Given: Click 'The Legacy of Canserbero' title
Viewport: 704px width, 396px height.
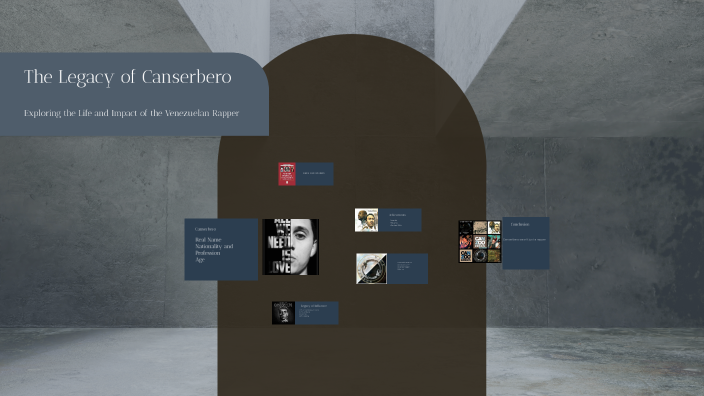Looking at the screenshot, I should [128, 77].
